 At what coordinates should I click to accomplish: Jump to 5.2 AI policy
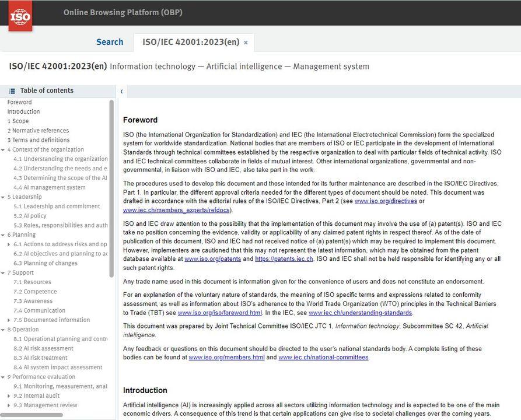pos(30,216)
